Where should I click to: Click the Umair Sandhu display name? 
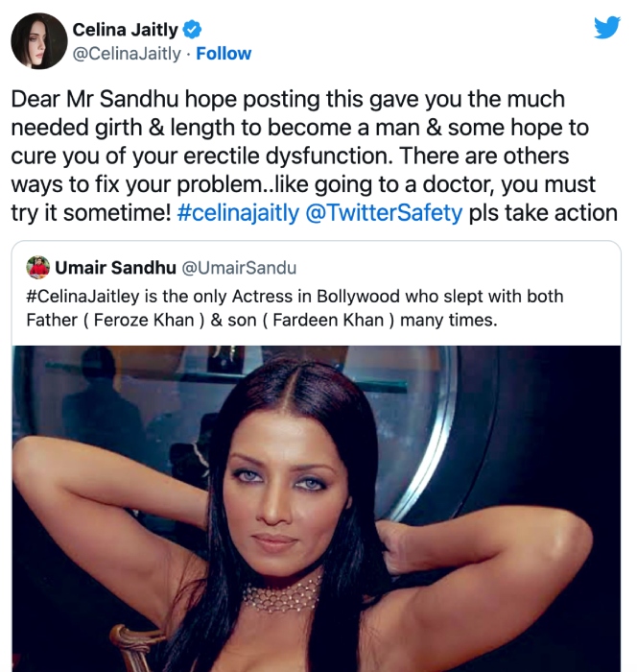116,268
